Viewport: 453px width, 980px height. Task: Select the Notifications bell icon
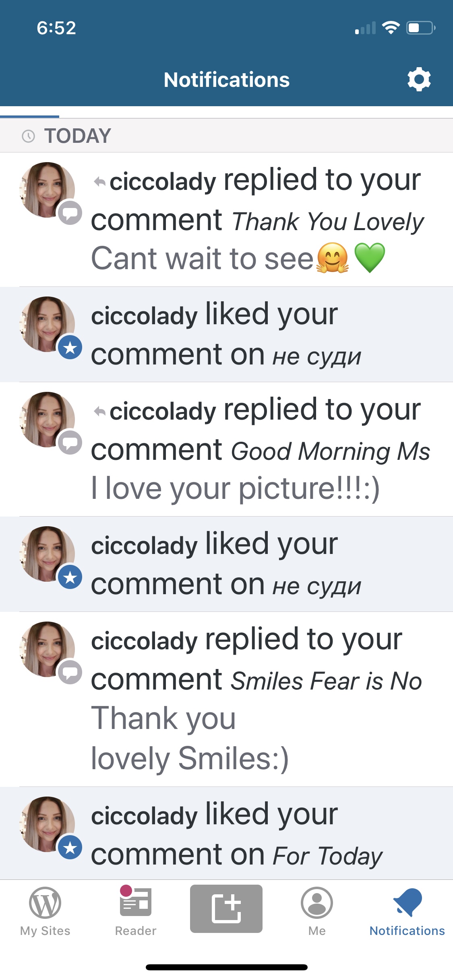coord(407,902)
